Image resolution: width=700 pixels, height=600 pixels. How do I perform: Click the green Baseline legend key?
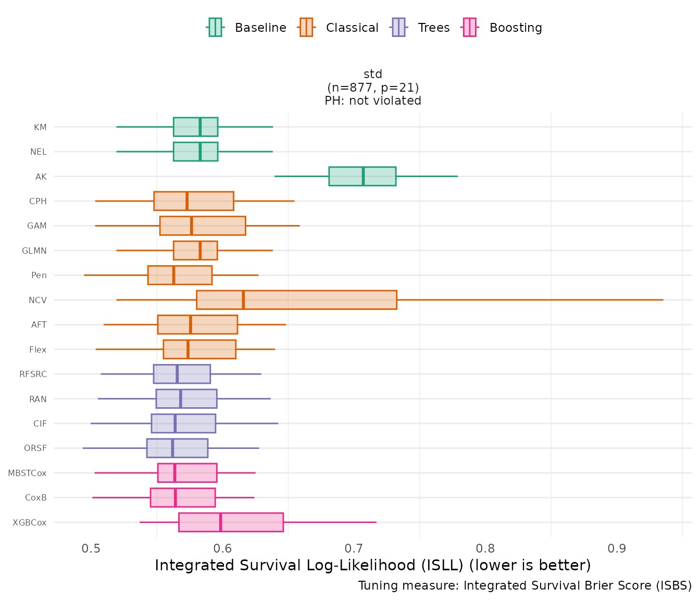[x=215, y=28]
